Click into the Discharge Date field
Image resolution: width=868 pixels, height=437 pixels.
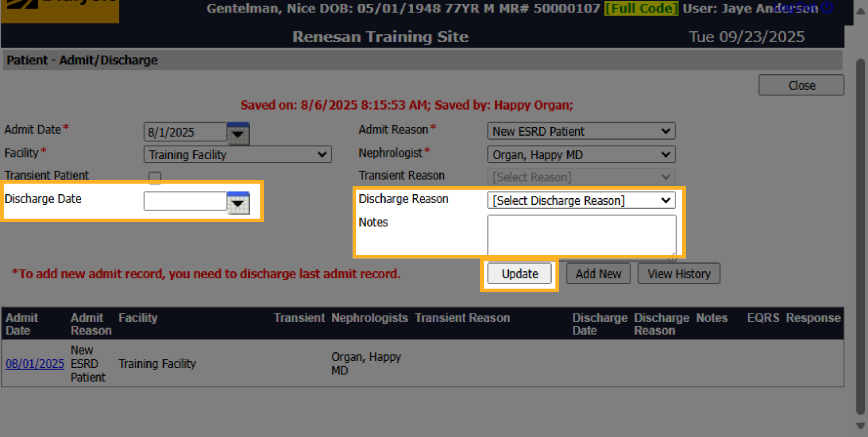pyautogui.click(x=185, y=201)
